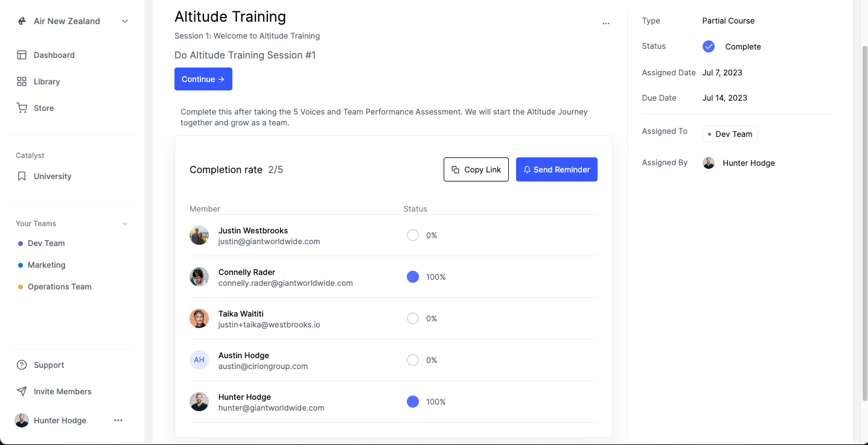Open the Dev Team assigned-to tag
Screen dimensions: 868x445
(x=730, y=134)
